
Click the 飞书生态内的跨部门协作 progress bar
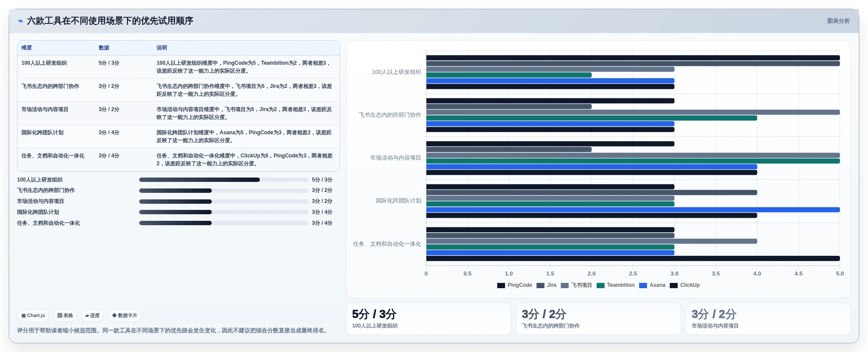tap(224, 191)
